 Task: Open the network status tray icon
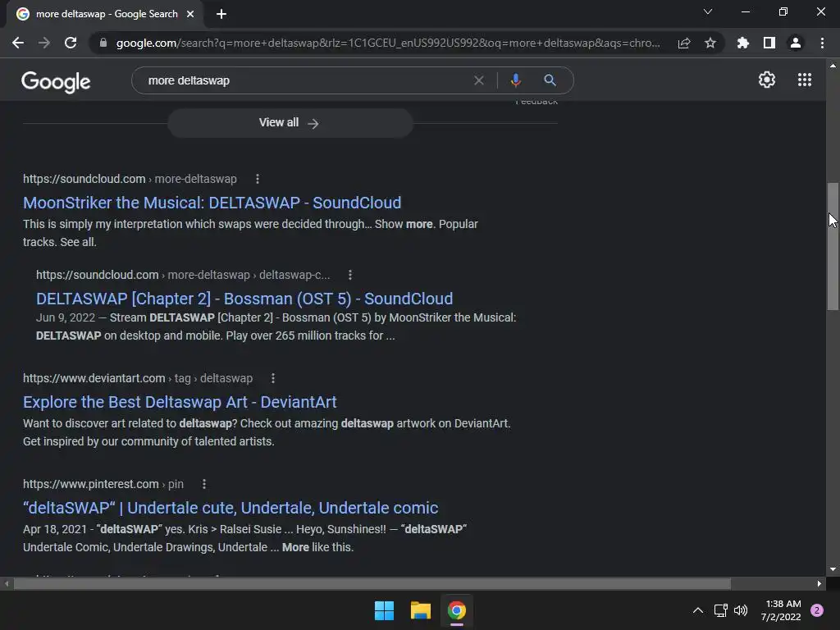pyautogui.click(x=720, y=610)
